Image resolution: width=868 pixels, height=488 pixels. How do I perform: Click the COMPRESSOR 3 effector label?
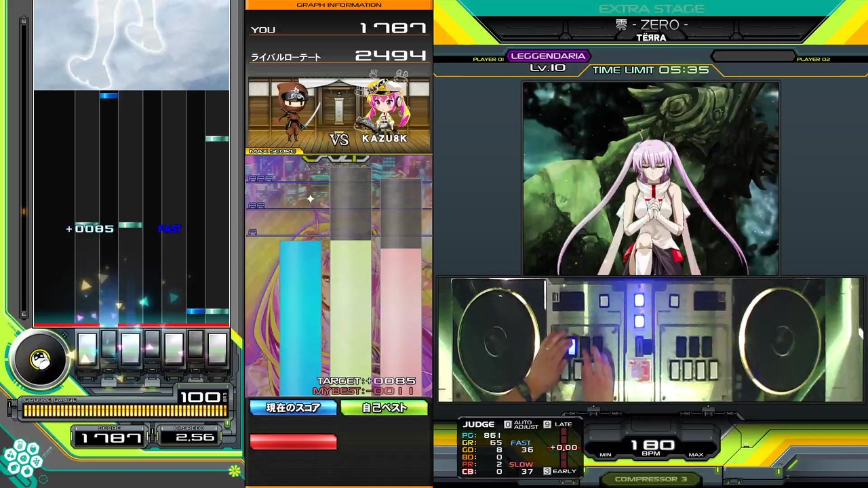coord(650,479)
